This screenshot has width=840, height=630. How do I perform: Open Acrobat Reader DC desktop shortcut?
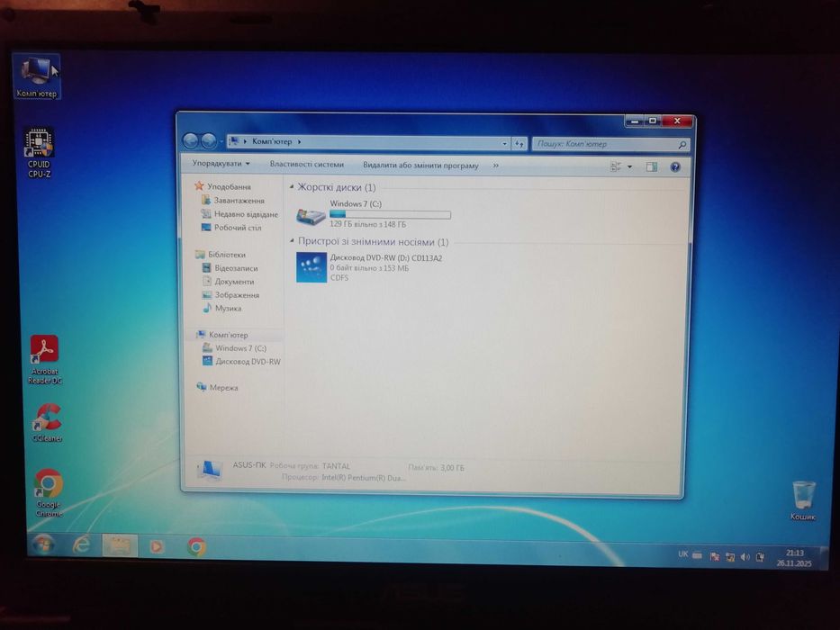[x=45, y=360]
